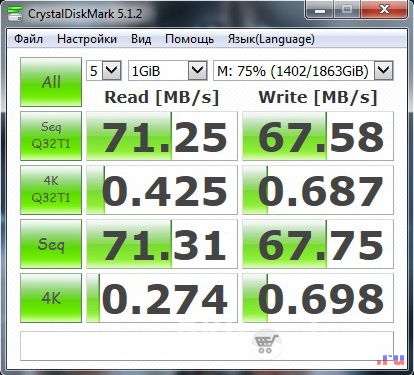Run the Seq benchmark
Viewport: 414px width, 375px height.
(51, 244)
